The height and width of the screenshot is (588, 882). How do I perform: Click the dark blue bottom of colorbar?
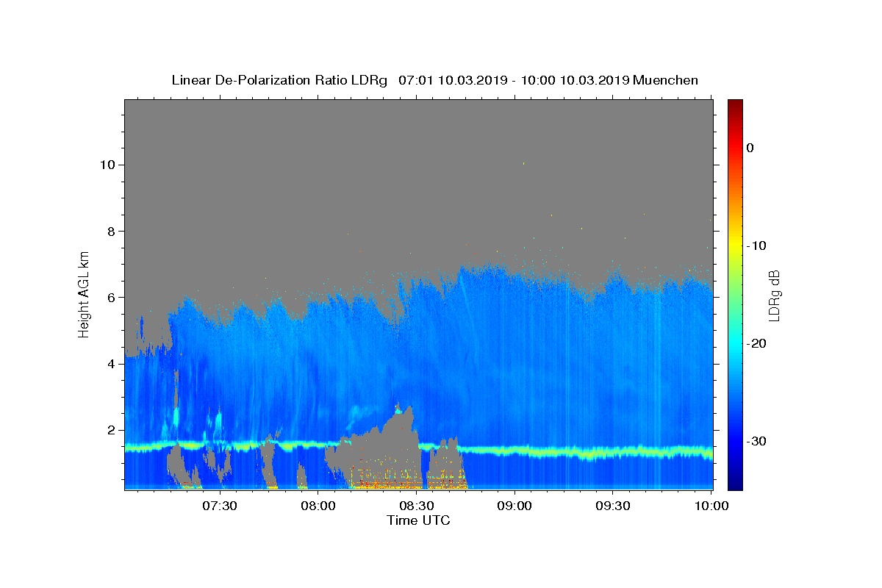pyautogui.click(x=735, y=484)
